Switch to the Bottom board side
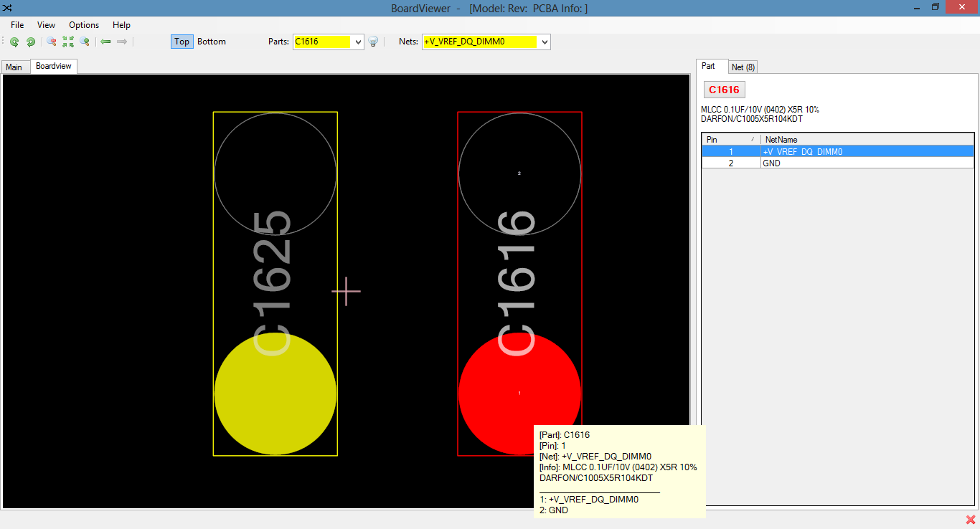The width and height of the screenshot is (980, 529). pos(212,42)
